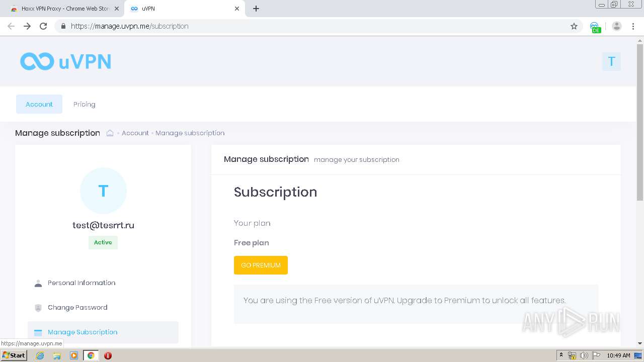The image size is (644, 362).
Task: Open the media player taskbar icon
Action: (x=74, y=355)
